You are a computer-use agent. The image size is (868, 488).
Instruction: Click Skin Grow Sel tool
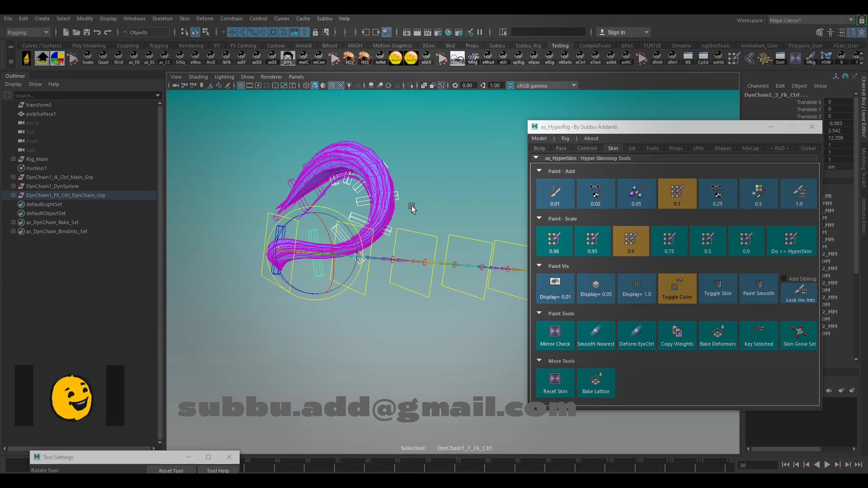[799, 336]
